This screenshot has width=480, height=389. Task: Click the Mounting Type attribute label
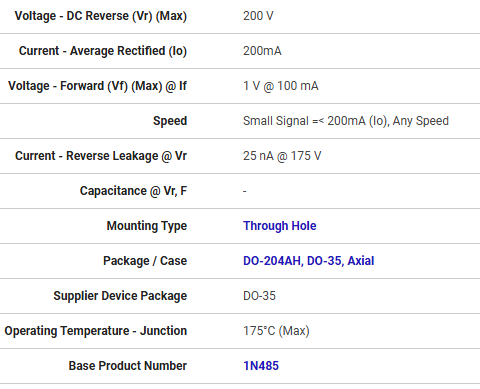(x=147, y=226)
